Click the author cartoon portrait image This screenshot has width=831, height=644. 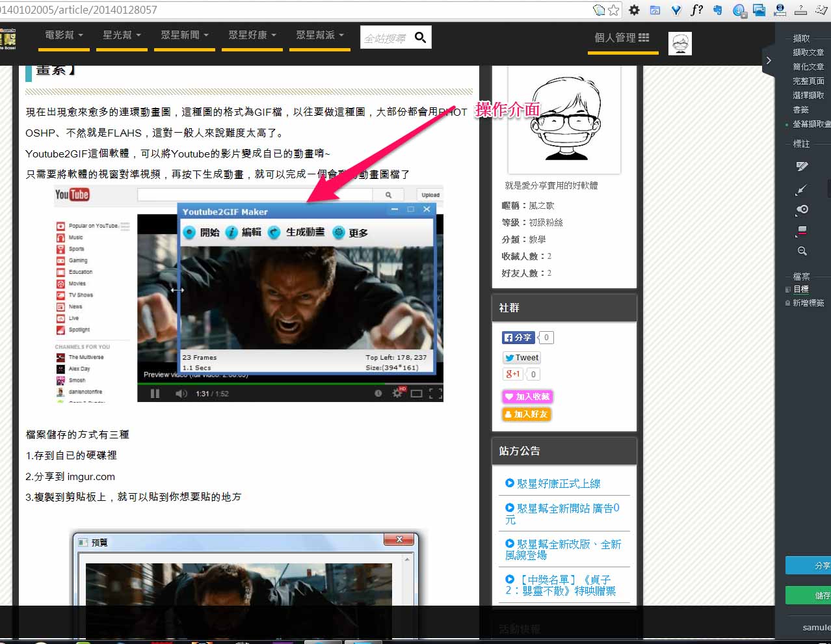(x=564, y=119)
